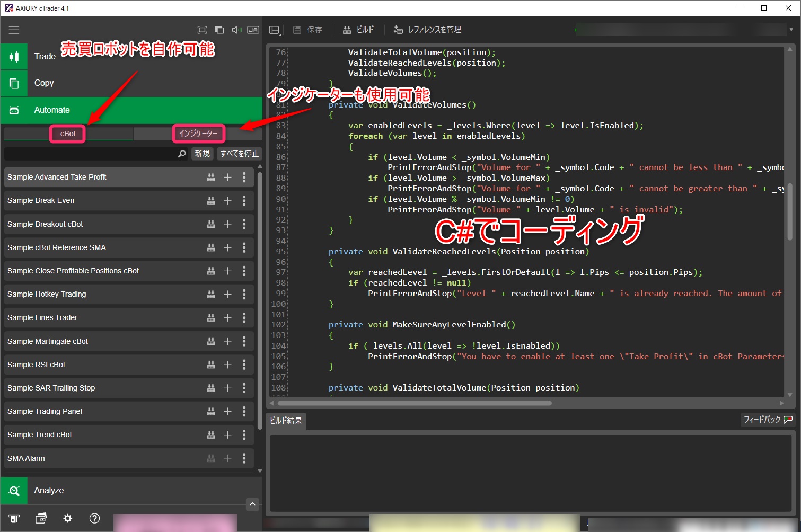Open the JA language selector
Viewport: 801px width, 532px height.
click(x=253, y=30)
